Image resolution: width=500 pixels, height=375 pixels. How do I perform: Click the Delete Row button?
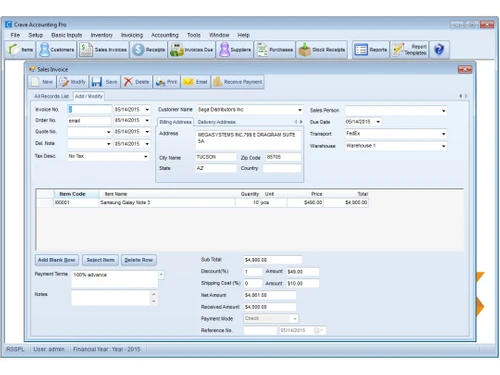click(x=139, y=260)
